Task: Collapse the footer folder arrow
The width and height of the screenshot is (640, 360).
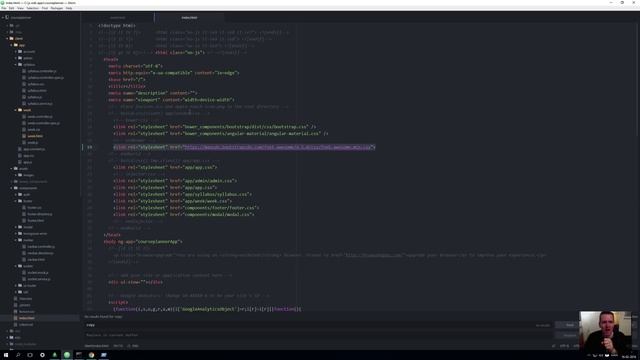Action: click(16, 201)
